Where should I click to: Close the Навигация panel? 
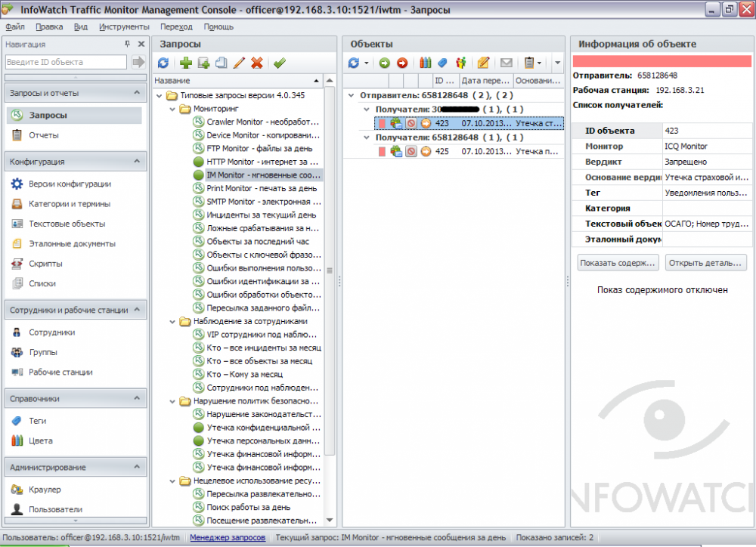pos(141,44)
